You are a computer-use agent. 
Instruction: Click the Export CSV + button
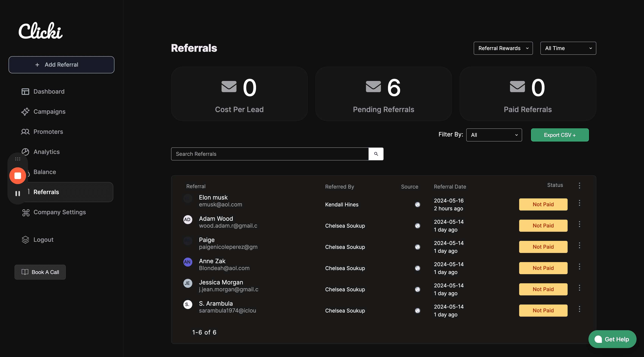click(560, 135)
